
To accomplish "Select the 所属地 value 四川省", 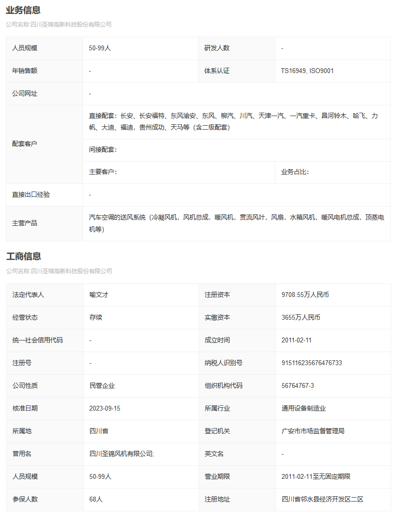I will pyautogui.click(x=99, y=431).
